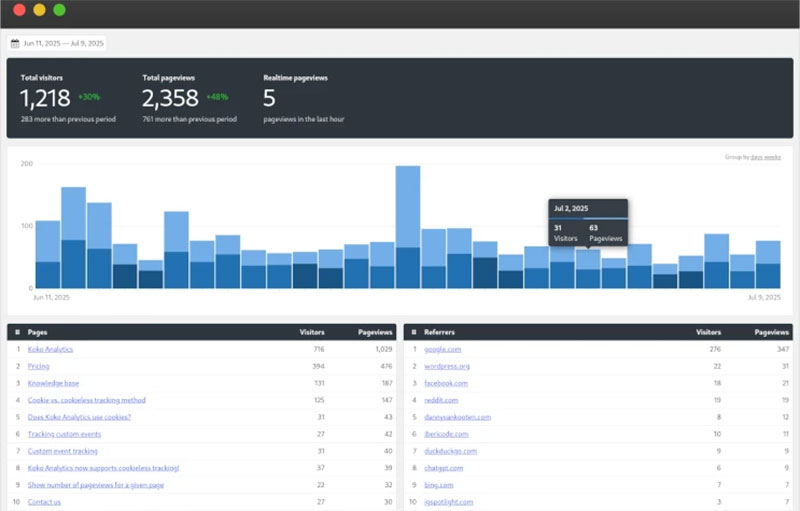
Task: Click the Pages table header icon
Action: pyautogui.click(x=17, y=332)
